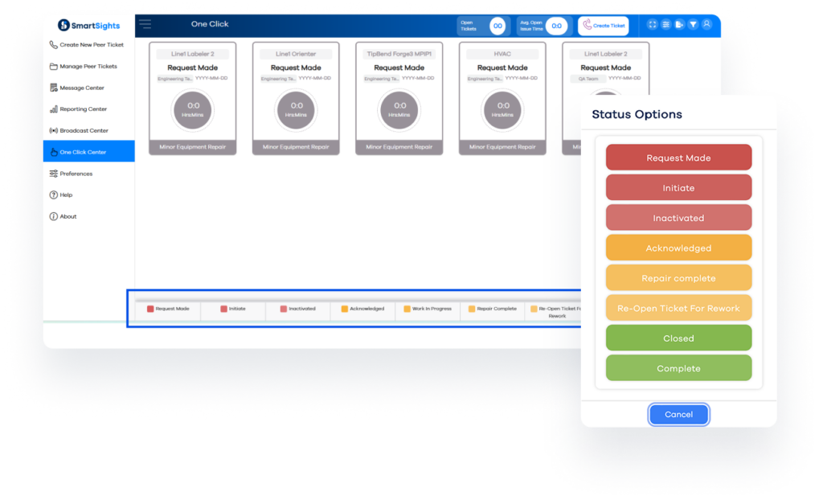
Task: Click the Help question mark icon
Action: click(54, 195)
